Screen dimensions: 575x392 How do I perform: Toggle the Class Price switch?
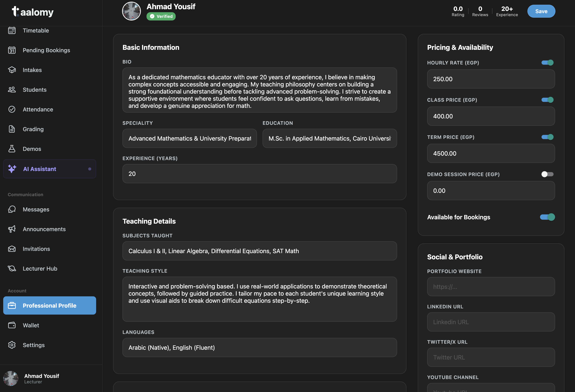pos(547,100)
